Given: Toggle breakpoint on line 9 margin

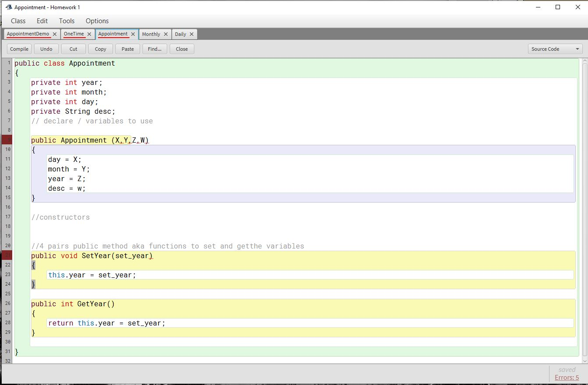Looking at the screenshot, I should click(7, 140).
